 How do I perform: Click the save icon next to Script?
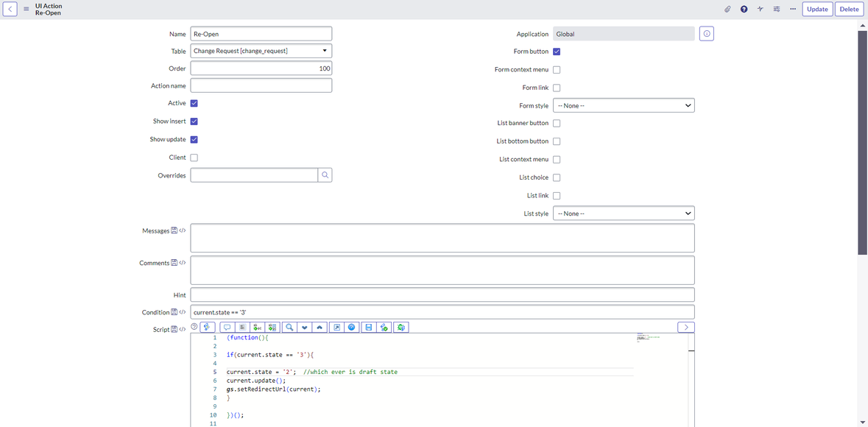(174, 329)
